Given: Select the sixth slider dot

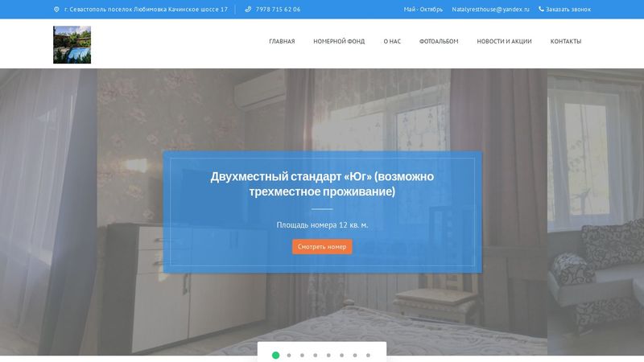Looking at the screenshot, I should pos(341,355).
